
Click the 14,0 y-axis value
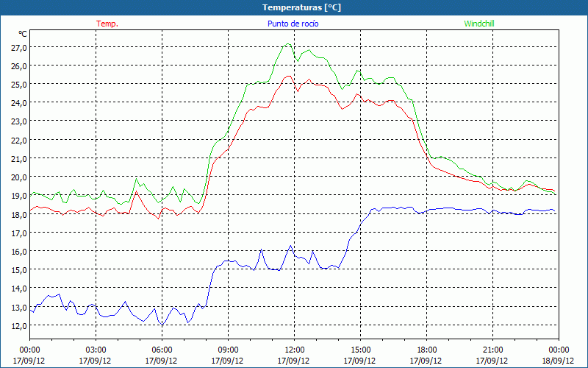point(19,289)
